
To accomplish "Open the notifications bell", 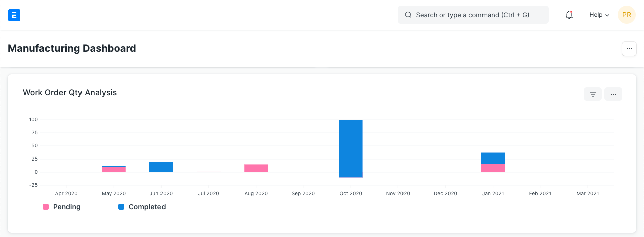I will click(569, 15).
